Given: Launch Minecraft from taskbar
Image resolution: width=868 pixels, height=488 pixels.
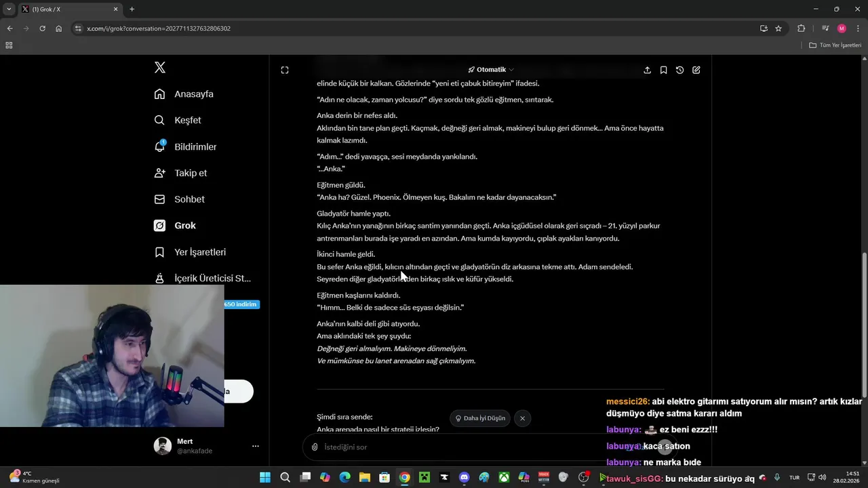Looking at the screenshot, I should coord(425,478).
